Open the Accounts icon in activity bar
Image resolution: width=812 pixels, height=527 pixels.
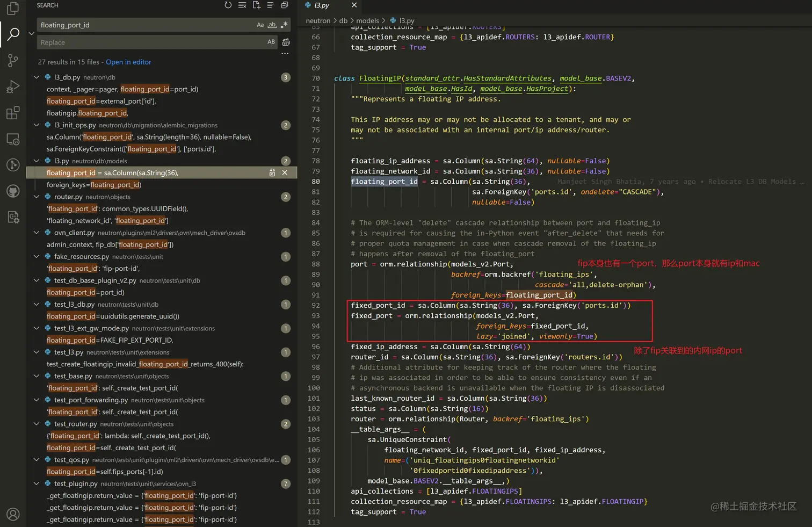tap(13, 514)
